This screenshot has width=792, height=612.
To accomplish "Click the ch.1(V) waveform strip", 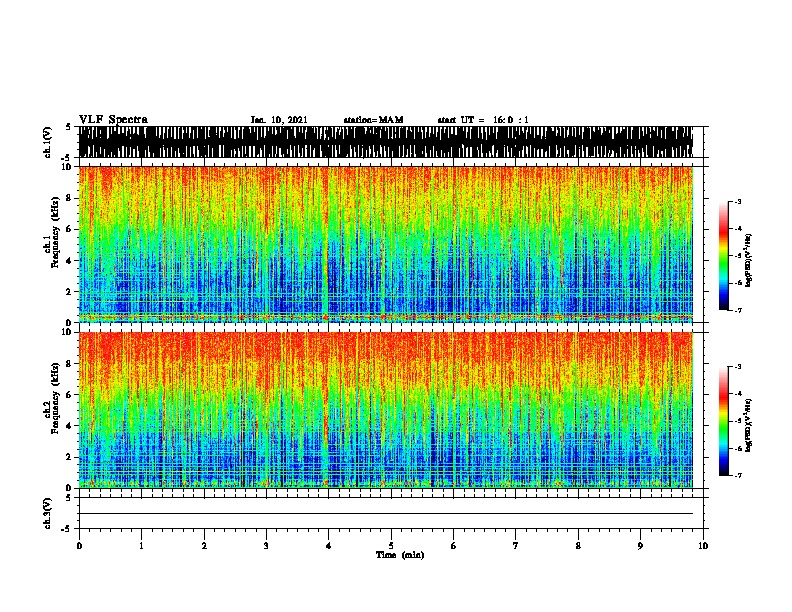I will [386, 142].
